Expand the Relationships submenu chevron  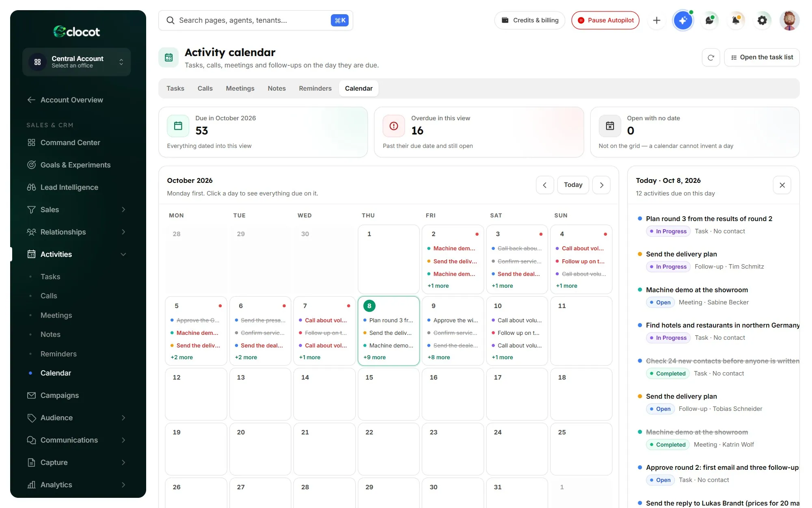(x=123, y=232)
